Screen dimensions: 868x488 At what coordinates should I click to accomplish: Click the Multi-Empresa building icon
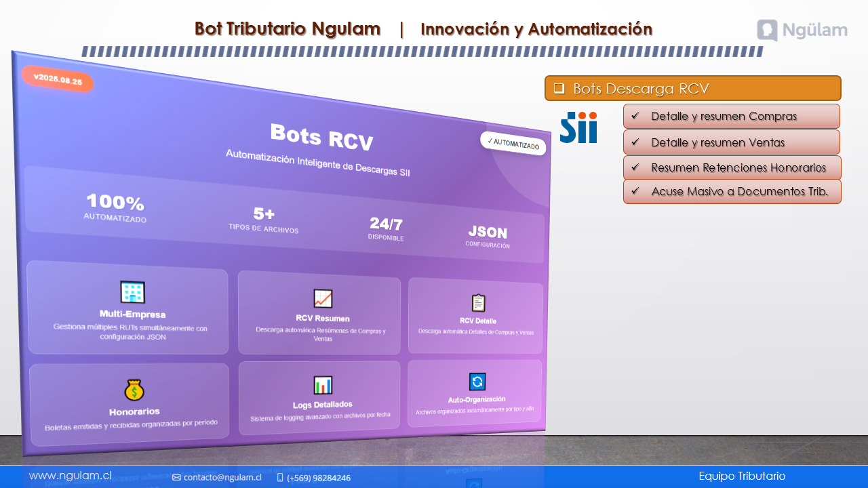coord(132,292)
